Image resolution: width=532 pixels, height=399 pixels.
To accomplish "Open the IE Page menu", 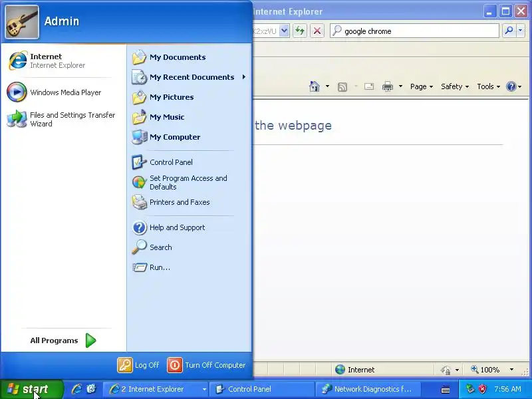I will click(422, 86).
